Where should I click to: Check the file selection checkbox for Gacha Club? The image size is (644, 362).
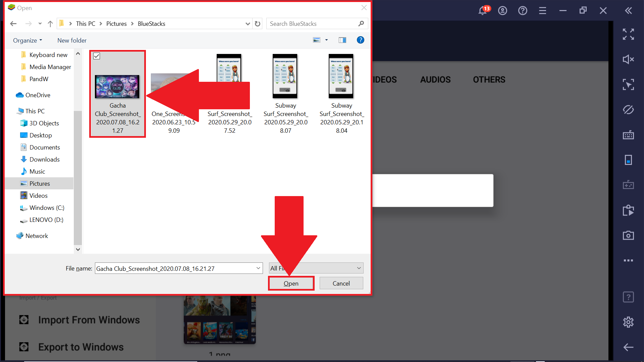97,56
